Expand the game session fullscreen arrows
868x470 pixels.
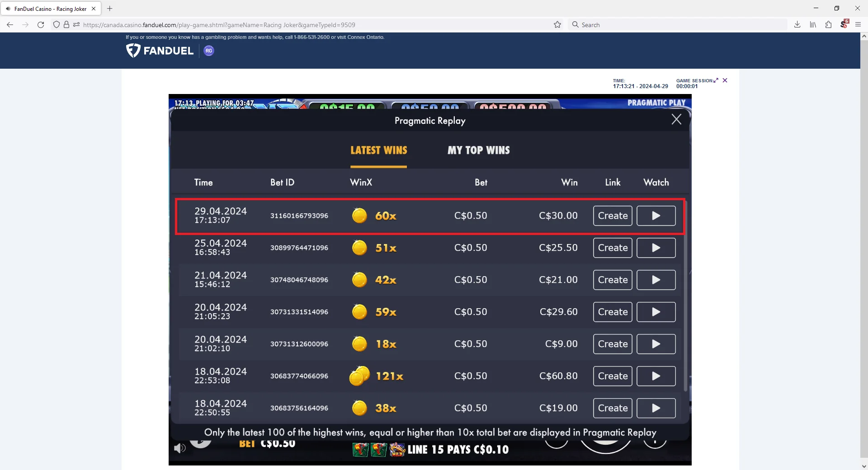(716, 80)
